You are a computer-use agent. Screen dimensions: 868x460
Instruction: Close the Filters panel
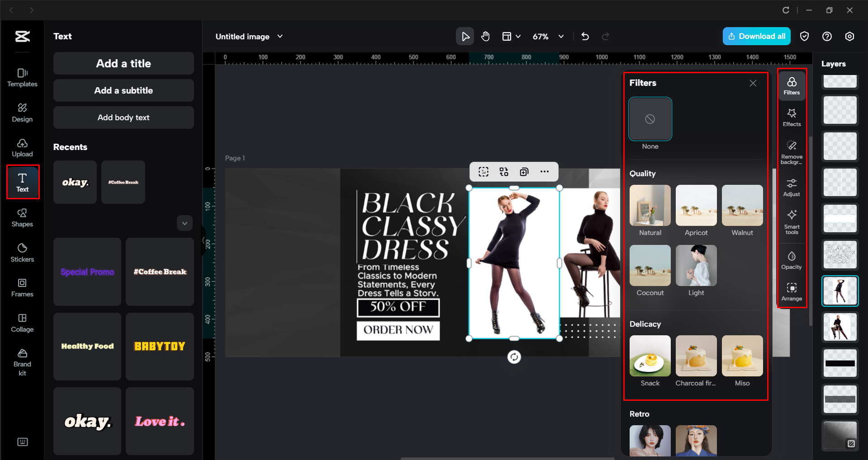(x=752, y=83)
